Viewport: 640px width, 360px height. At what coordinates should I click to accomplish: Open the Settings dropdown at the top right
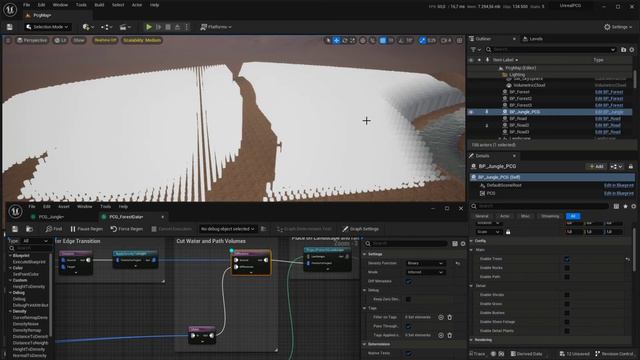coord(618,27)
